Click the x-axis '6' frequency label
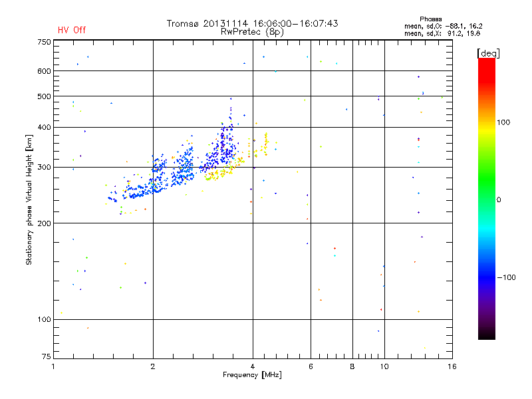Viewport: 532px width, 399px height. click(x=311, y=366)
